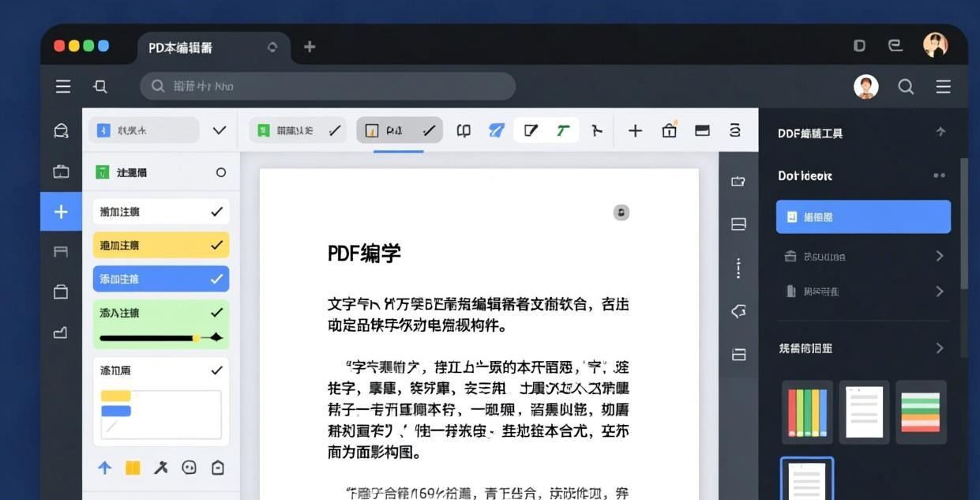Open the vertical dots menu in the right strip
The width and height of the screenshot is (980, 500).
[738, 268]
